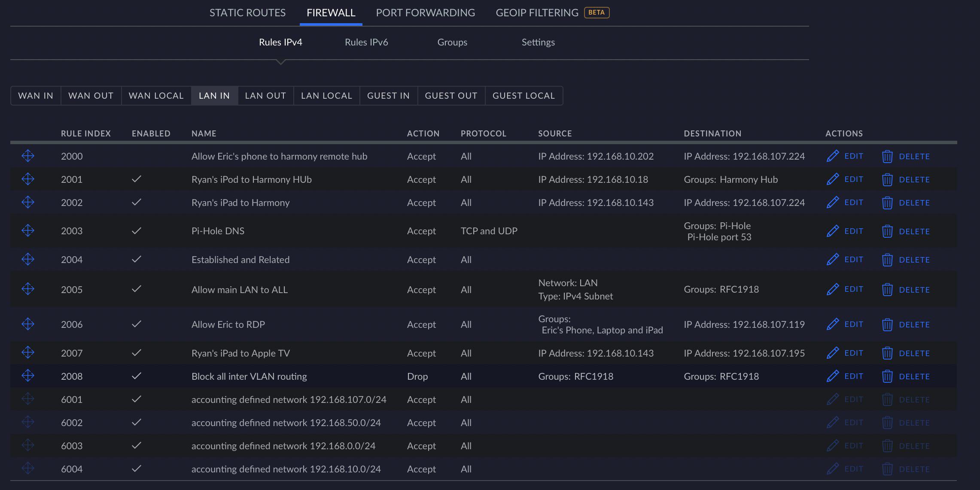Uncheck enabled for Block all inter VLAN routing
The height and width of the screenshot is (490, 980).
tap(137, 376)
